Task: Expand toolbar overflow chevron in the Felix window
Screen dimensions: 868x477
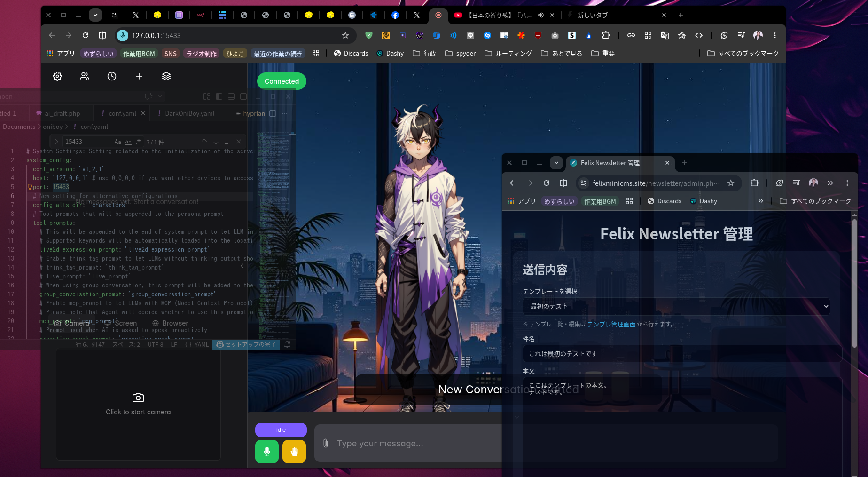Action: click(830, 183)
